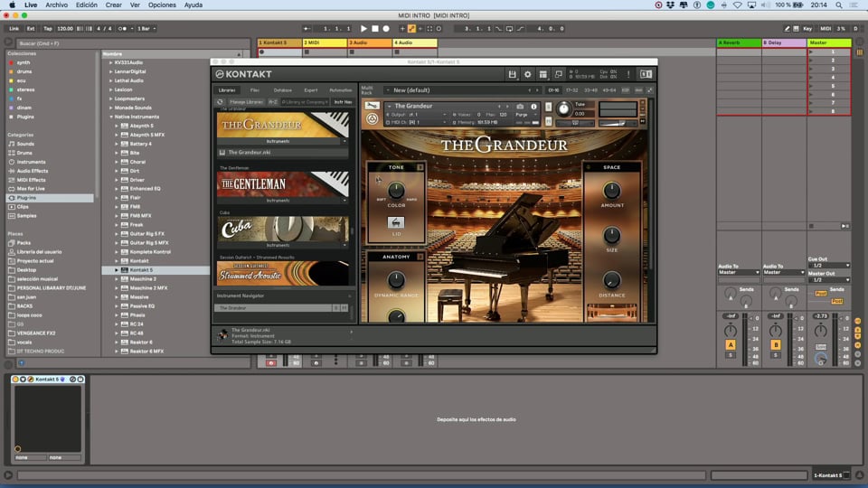Viewport: 868px width, 488px height.
Task: Adjust the AMOUNT knob in SPACE panel
Action: click(x=612, y=191)
